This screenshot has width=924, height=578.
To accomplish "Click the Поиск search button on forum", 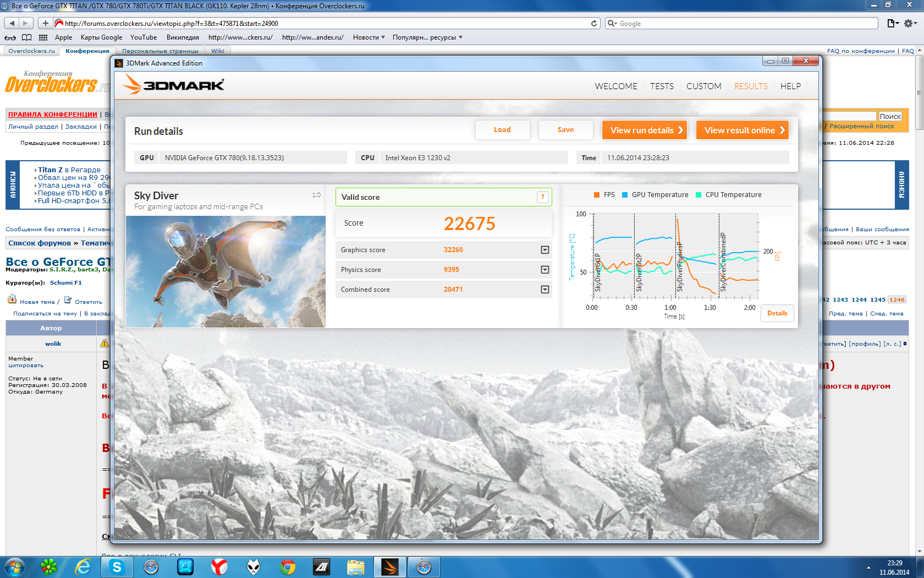I will [x=890, y=116].
